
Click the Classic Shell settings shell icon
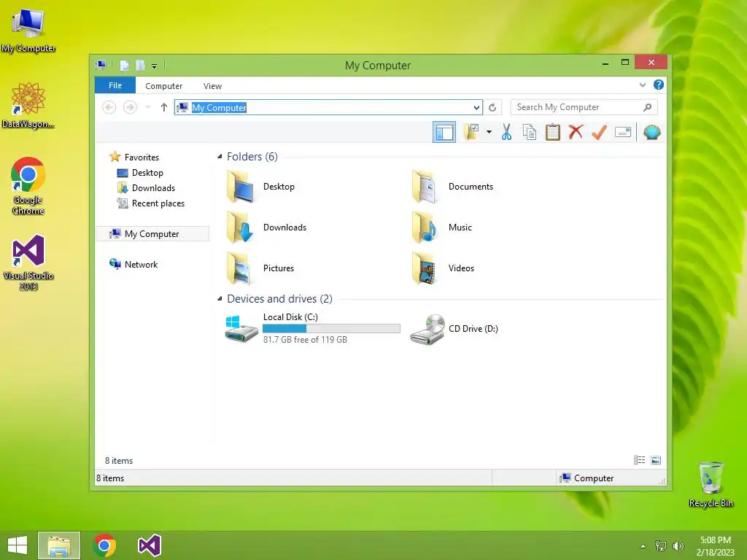(x=651, y=132)
